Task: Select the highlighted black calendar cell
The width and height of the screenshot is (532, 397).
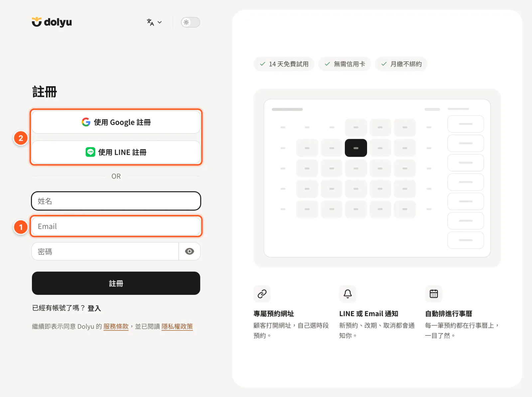Action: coord(356,148)
